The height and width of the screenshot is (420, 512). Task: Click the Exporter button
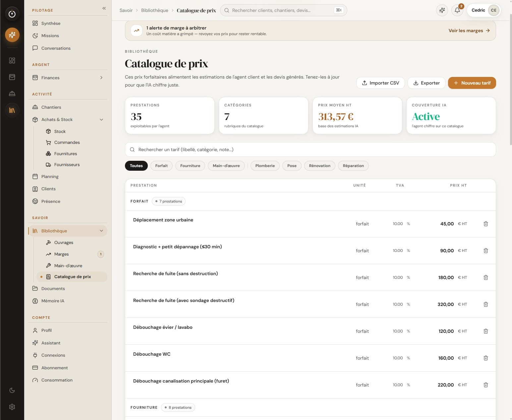tap(426, 83)
